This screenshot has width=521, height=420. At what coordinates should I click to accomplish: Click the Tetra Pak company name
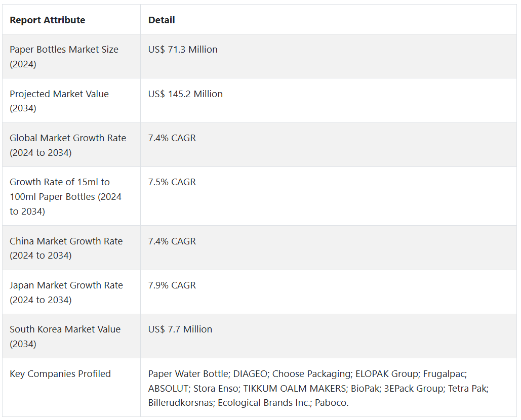point(467,389)
